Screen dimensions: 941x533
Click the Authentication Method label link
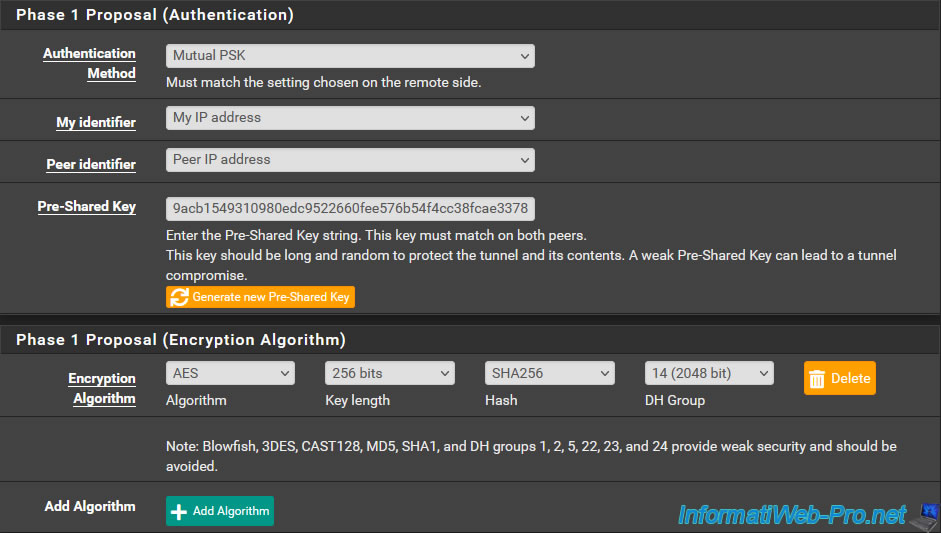[x=89, y=63]
